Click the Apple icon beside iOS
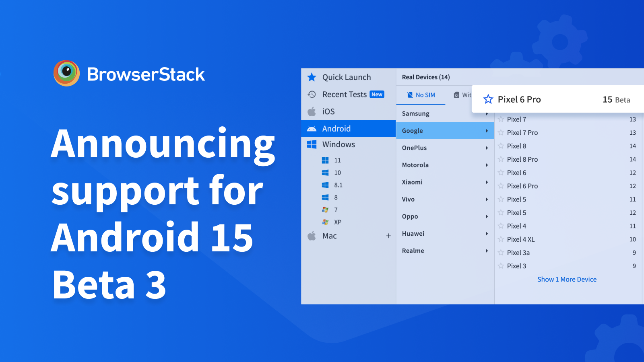 coord(312,111)
